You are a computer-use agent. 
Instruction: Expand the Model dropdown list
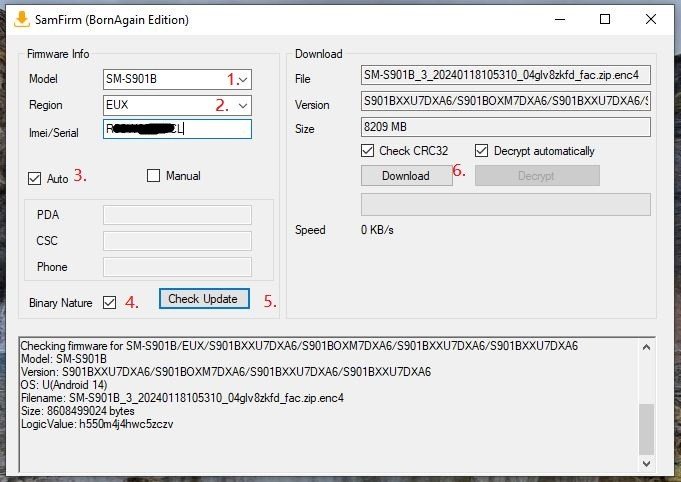click(244, 78)
